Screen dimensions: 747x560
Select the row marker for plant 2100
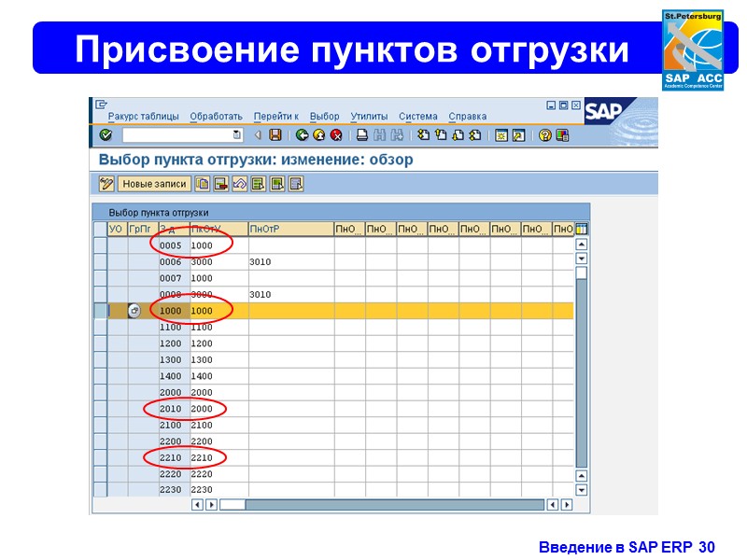[100, 425]
